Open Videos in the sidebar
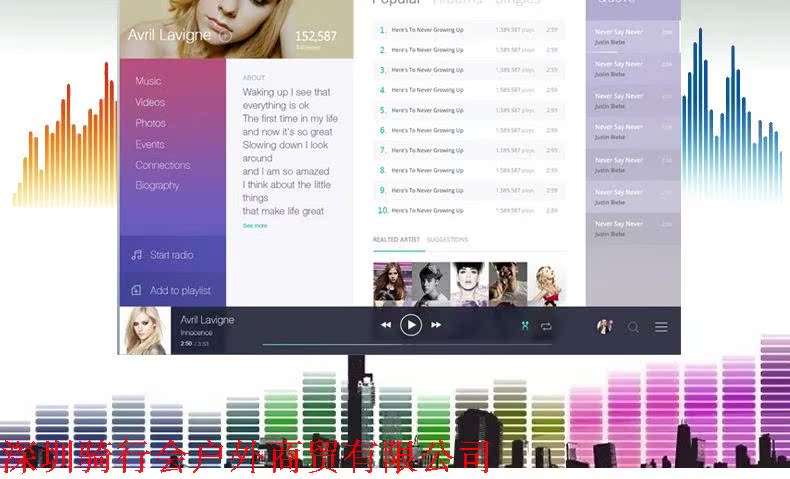The height and width of the screenshot is (479, 790). [x=150, y=102]
